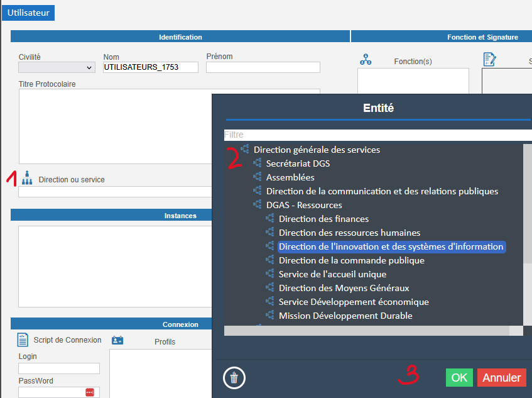Select Direction des finances entity
The width and height of the screenshot is (532, 398).
[x=323, y=219]
